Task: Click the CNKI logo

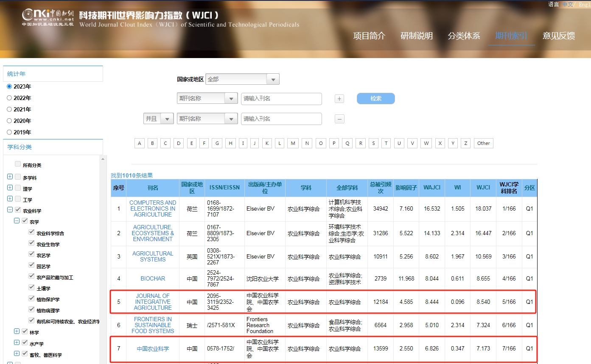Action: 48,17
